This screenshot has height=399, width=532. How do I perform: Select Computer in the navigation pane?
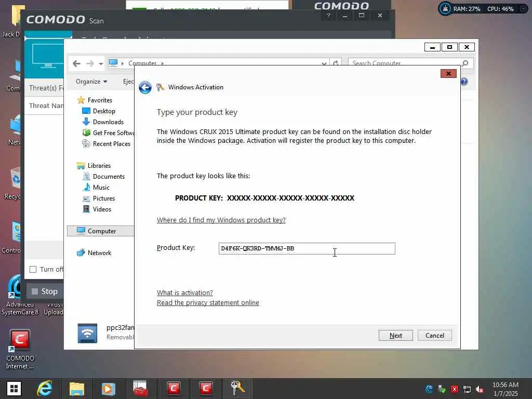tap(101, 231)
